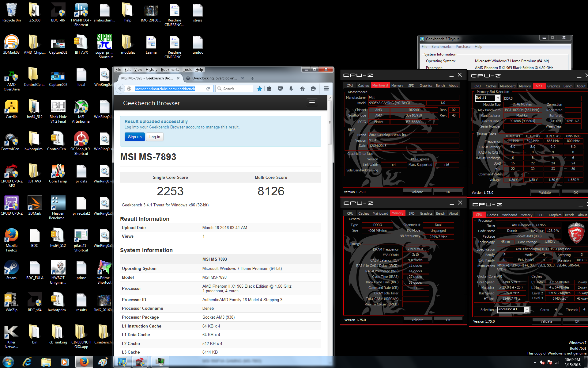Click Validate in Mainboard CPU-Z window
The image size is (588, 368).
417,192
